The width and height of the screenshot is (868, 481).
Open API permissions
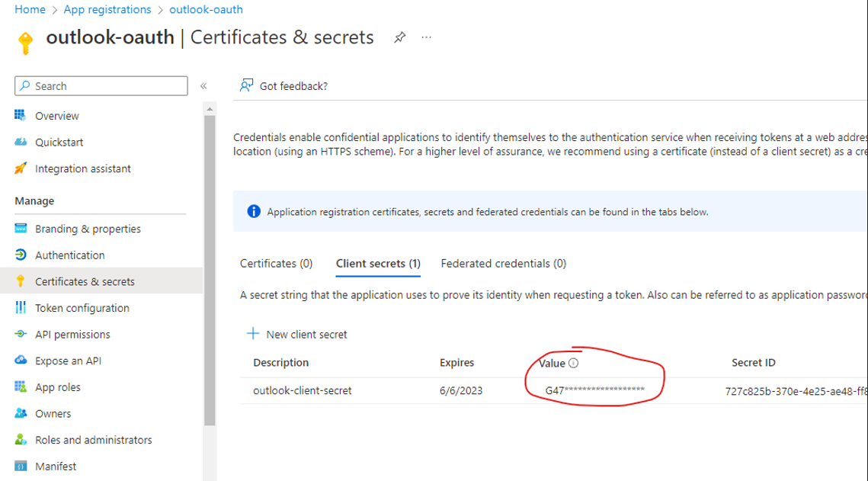pyautogui.click(x=72, y=335)
